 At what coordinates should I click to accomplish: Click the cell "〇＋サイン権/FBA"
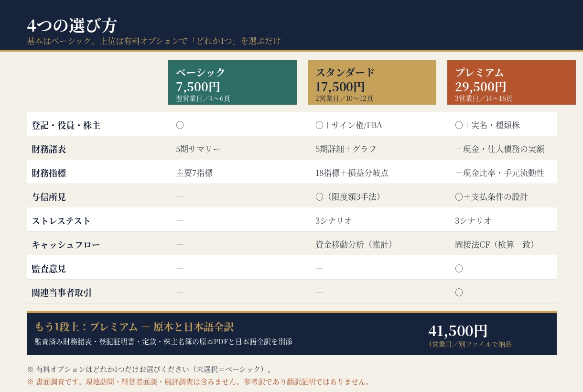(x=349, y=125)
